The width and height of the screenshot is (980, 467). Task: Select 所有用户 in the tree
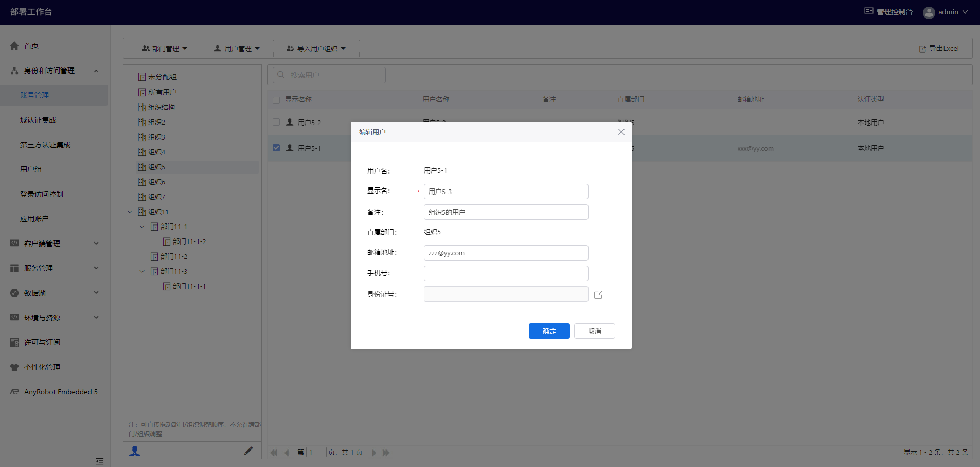tap(162, 92)
